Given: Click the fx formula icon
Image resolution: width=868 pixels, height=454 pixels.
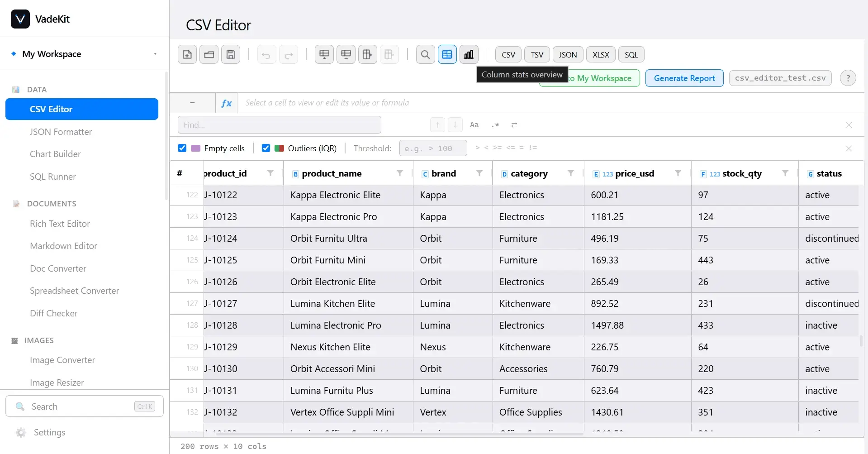Looking at the screenshot, I should point(227,103).
